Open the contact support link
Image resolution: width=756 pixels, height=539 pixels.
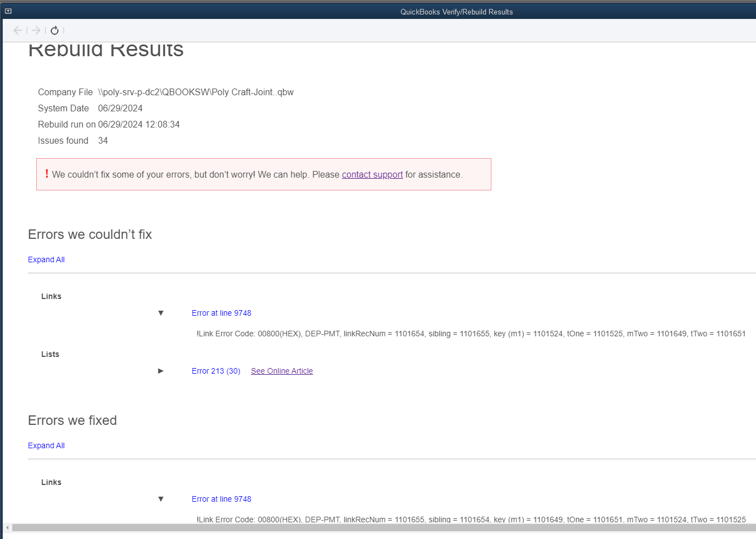tap(372, 175)
